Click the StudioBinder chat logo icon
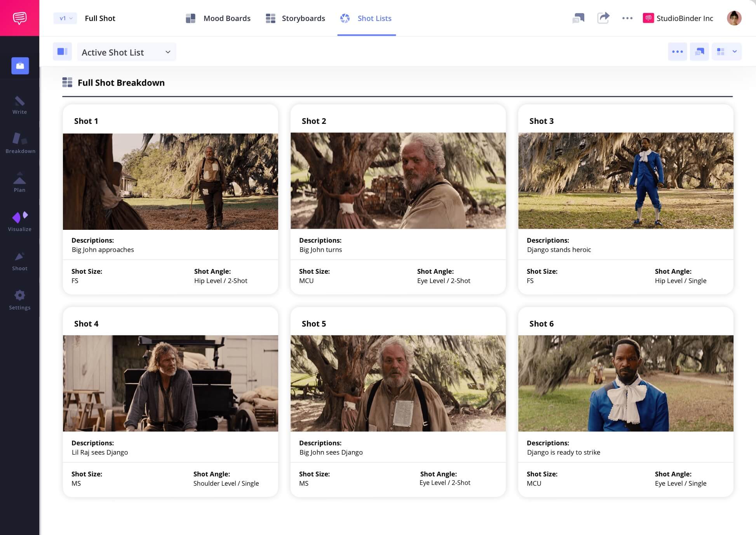 point(19,18)
